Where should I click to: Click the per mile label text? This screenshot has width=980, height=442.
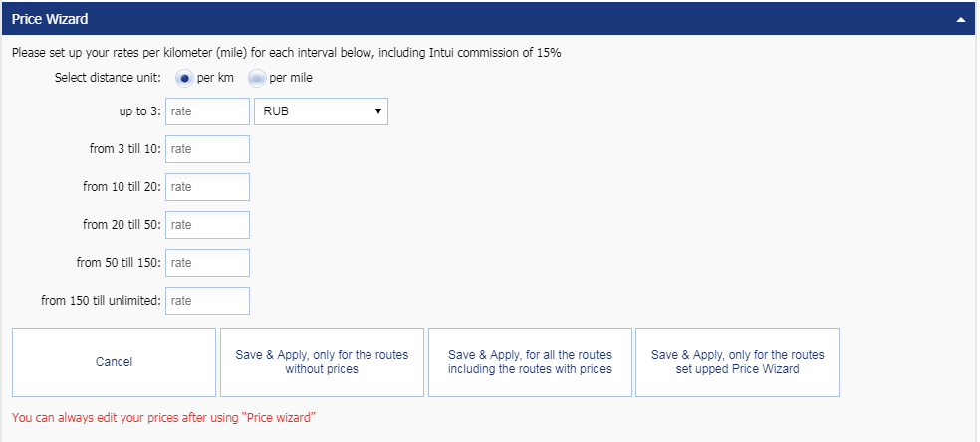point(291,78)
